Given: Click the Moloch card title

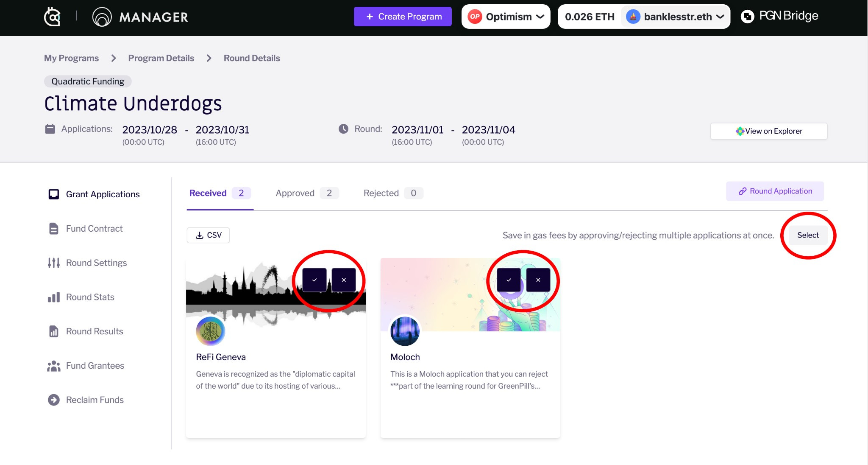Looking at the screenshot, I should coord(405,357).
